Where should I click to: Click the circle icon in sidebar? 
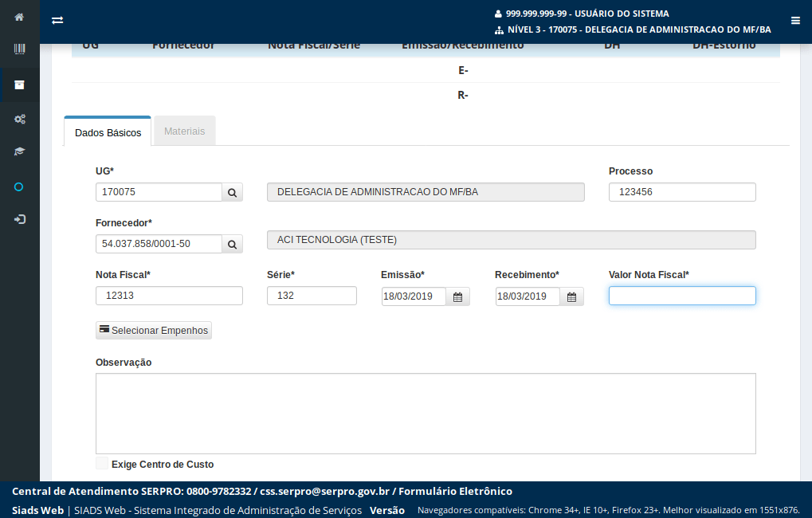click(x=18, y=187)
